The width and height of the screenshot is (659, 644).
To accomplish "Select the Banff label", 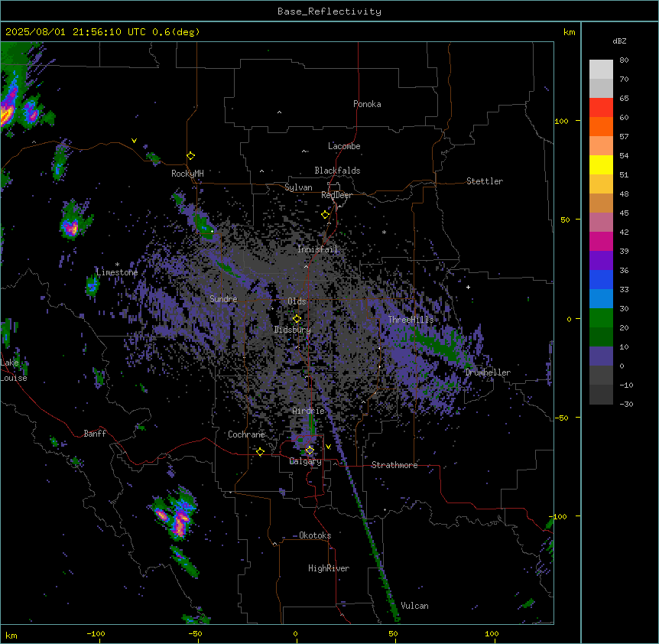I will 95,434.
